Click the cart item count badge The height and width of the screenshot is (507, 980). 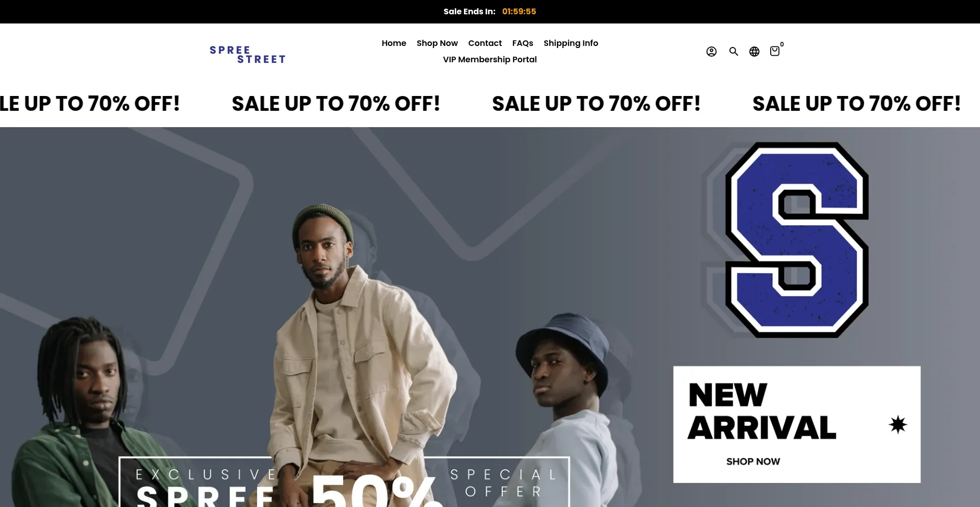782,44
